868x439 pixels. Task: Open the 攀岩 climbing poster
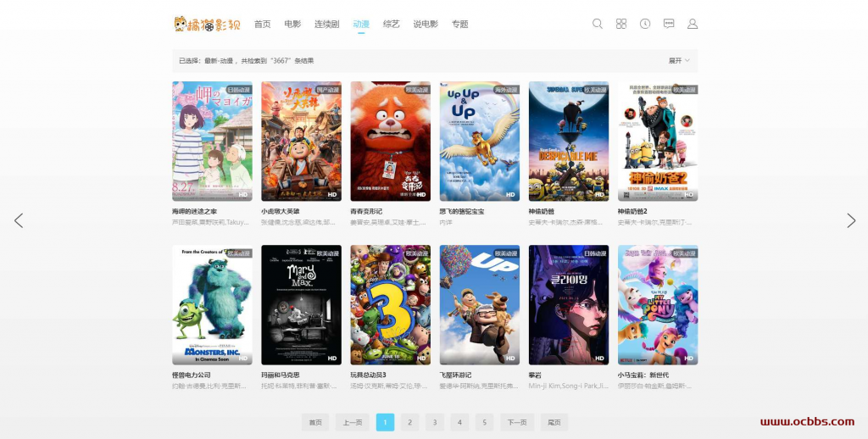[x=569, y=305]
